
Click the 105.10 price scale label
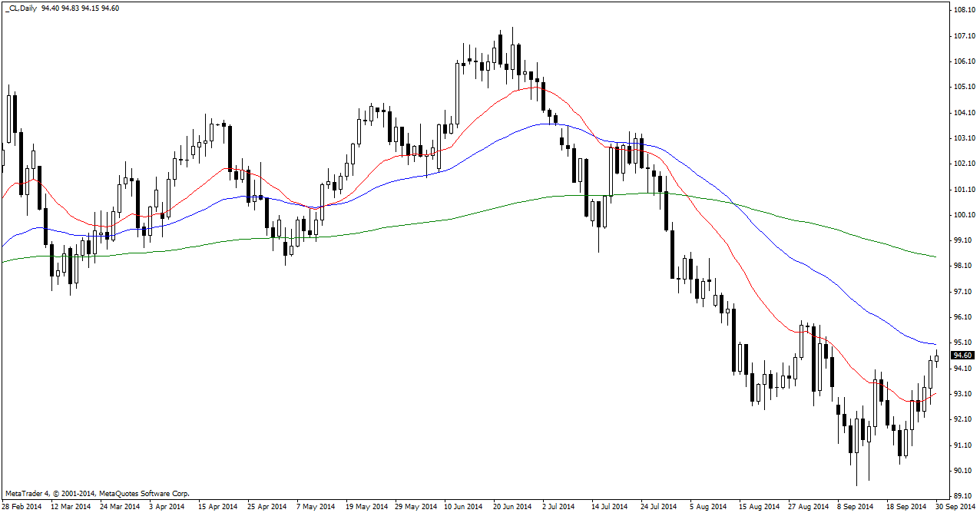963,87
